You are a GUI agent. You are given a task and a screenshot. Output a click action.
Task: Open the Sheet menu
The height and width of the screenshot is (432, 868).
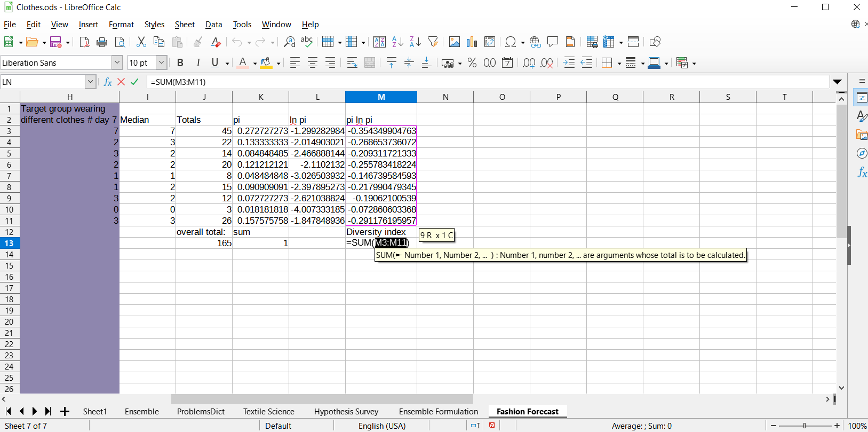click(185, 25)
